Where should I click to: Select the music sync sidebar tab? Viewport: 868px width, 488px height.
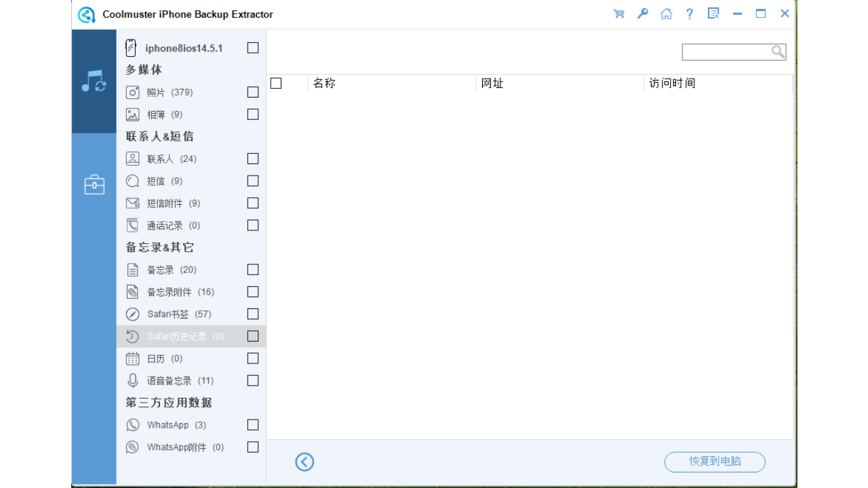pyautogui.click(x=94, y=81)
